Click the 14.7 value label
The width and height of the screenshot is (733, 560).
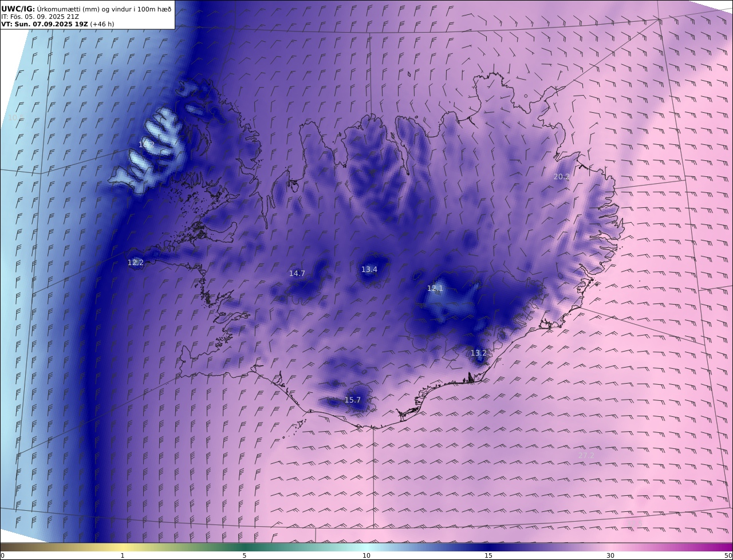[x=297, y=274]
